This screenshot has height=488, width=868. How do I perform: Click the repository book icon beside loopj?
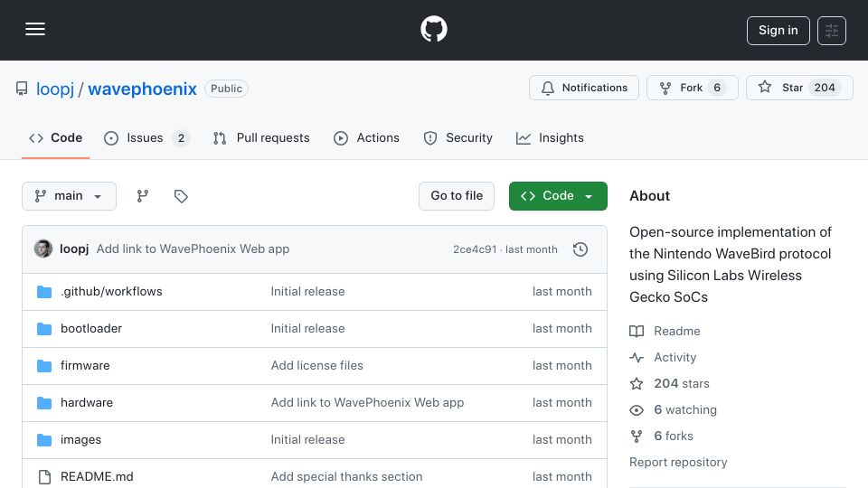[22, 89]
